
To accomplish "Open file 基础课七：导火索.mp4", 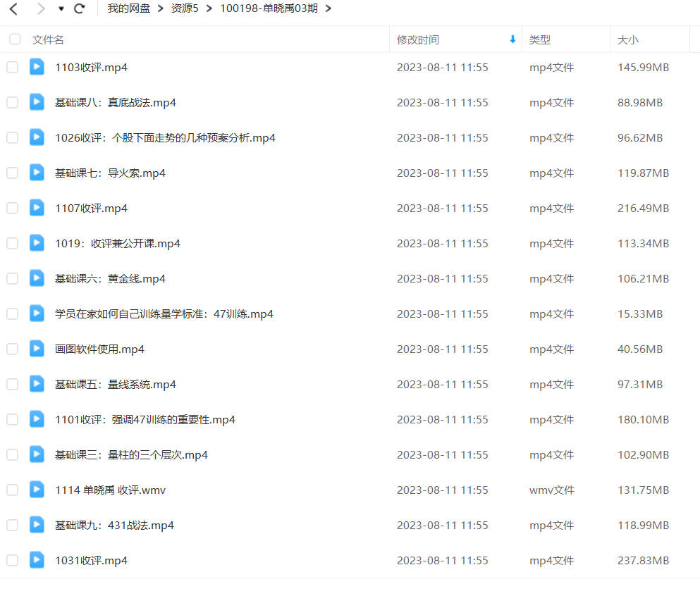I will [x=110, y=173].
